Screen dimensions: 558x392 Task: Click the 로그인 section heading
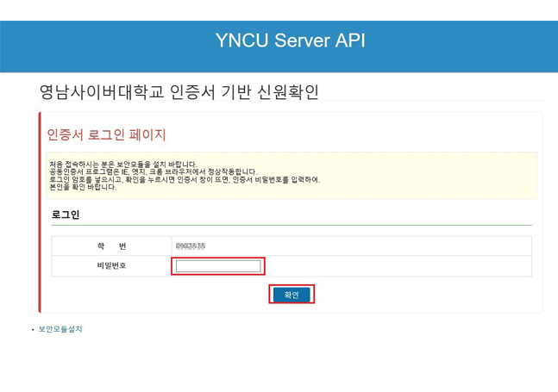point(66,215)
